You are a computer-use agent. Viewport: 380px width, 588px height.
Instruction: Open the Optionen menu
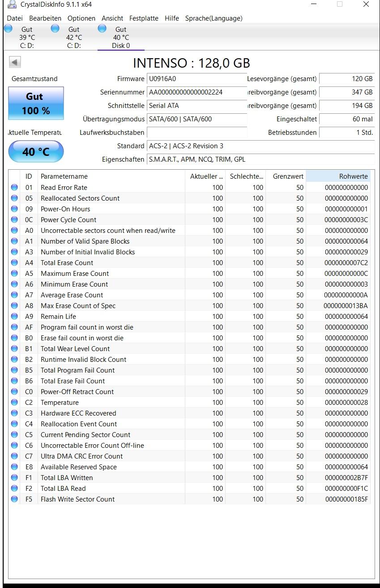coord(81,18)
